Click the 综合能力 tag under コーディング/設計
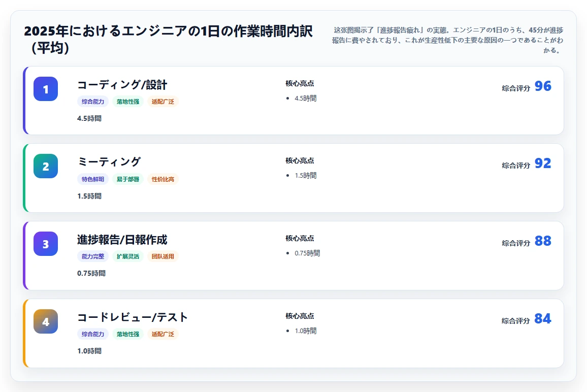Image resolution: width=587 pixels, height=392 pixels. (93, 102)
